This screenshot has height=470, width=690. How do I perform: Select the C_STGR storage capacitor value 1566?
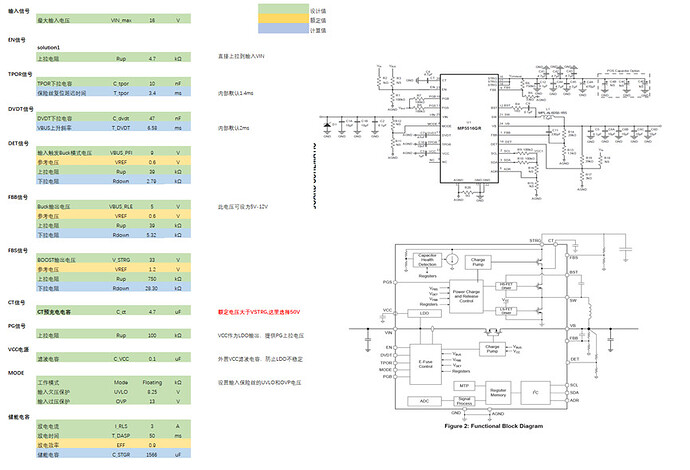click(x=152, y=456)
